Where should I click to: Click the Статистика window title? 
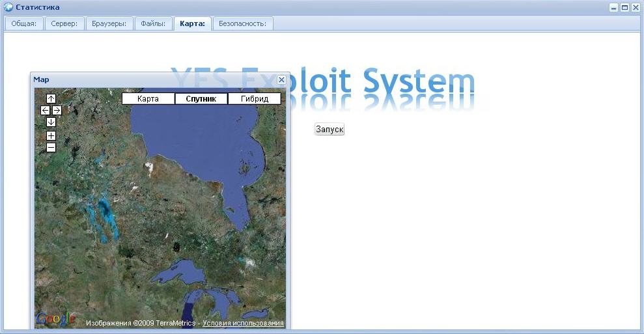(37, 7)
